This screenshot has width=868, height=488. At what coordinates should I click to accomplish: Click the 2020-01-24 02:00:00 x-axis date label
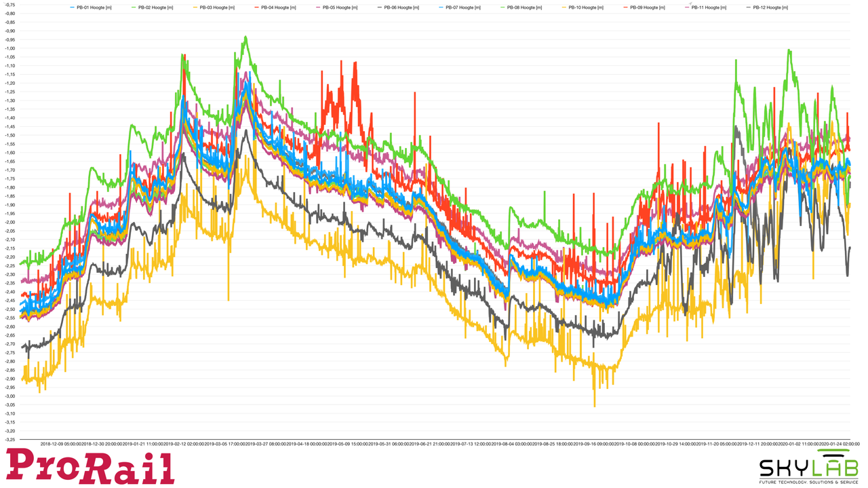(x=839, y=444)
